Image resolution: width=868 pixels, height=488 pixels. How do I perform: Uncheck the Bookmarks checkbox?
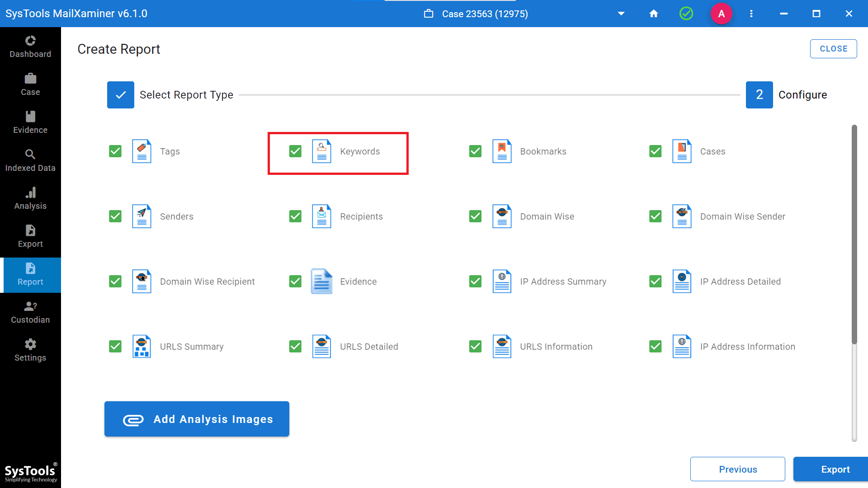[475, 151]
